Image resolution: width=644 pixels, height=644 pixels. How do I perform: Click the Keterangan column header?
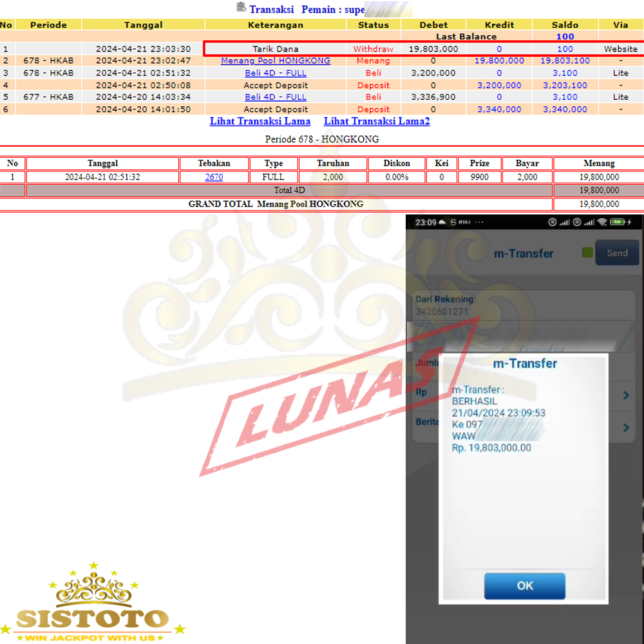[x=276, y=24]
